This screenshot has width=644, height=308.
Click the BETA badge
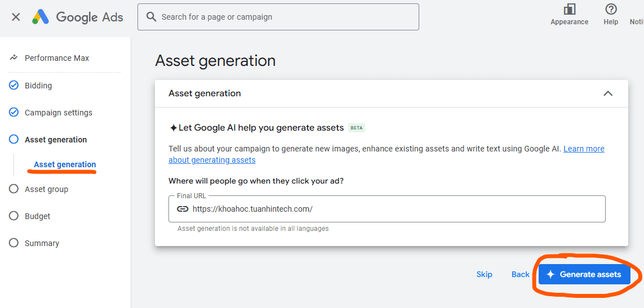[357, 128]
